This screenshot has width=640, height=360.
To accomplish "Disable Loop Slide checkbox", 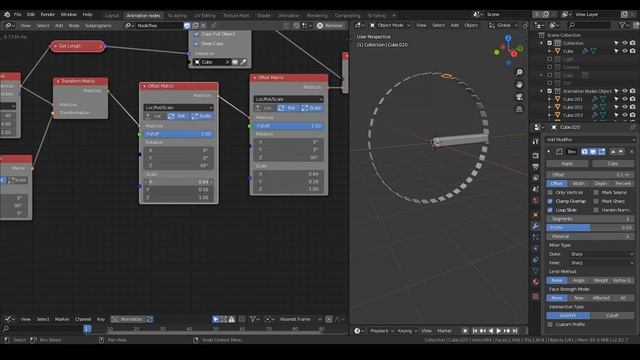I will (550, 210).
